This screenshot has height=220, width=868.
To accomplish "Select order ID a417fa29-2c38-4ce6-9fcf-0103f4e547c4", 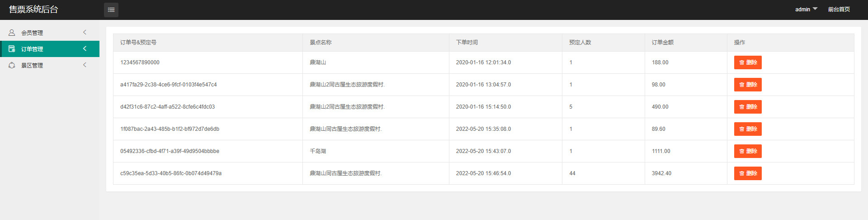I will 169,85.
